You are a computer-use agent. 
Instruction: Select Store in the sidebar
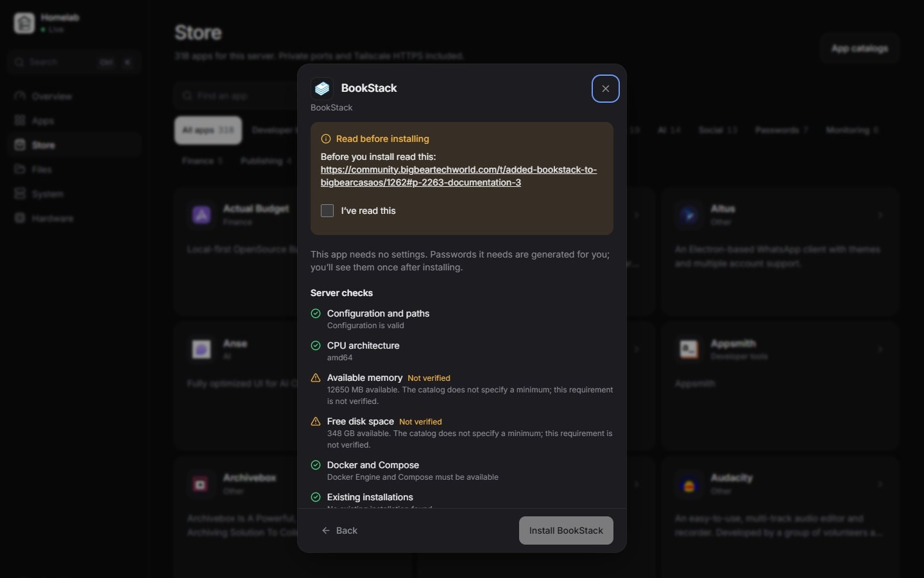coord(75,145)
